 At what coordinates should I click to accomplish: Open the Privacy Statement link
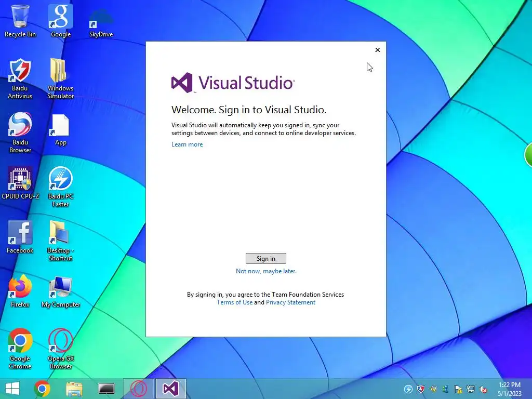coord(290,302)
